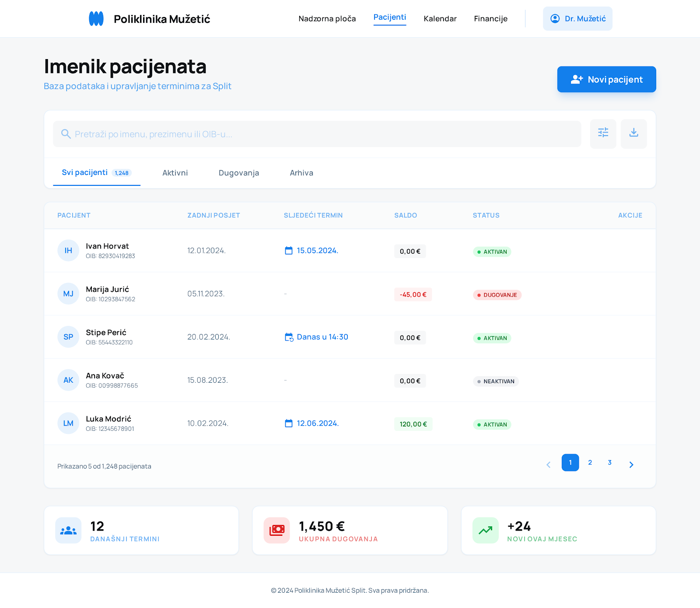This screenshot has height=608, width=700.
Task: Switch to the Dugovanja tab
Action: (239, 173)
